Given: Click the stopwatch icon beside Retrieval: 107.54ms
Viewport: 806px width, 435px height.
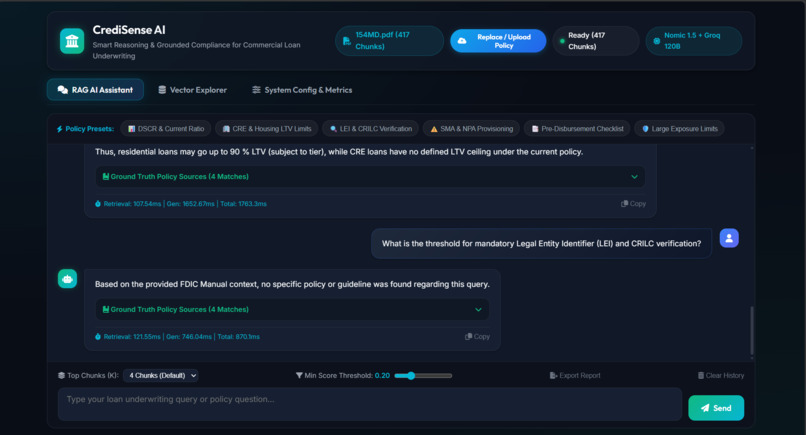Looking at the screenshot, I should [x=98, y=204].
